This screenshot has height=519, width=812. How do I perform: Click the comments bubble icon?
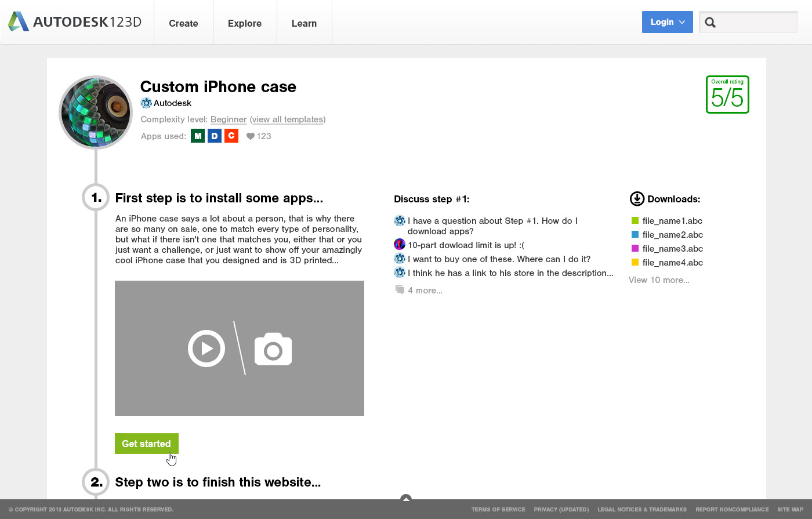400,289
